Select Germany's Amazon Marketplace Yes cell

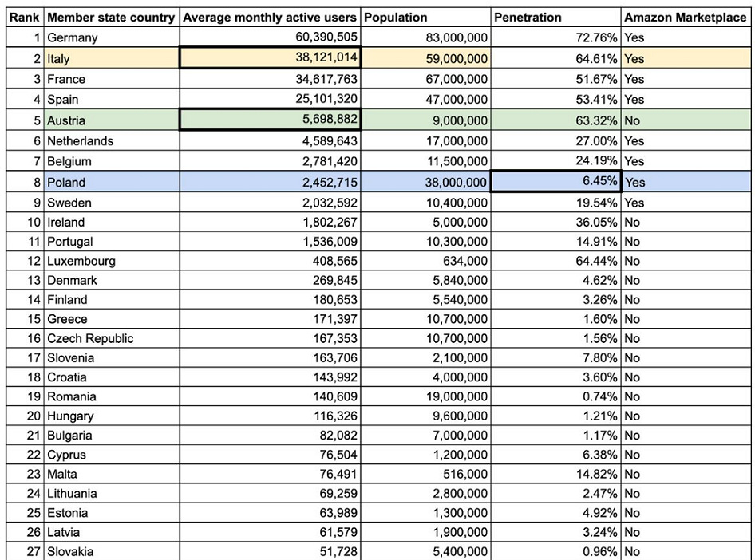686,37
